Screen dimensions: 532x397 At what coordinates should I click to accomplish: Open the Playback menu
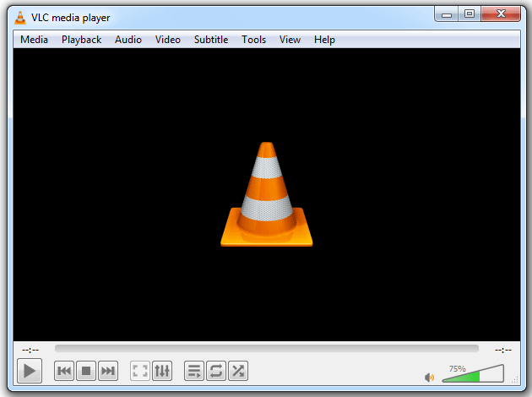pos(81,40)
